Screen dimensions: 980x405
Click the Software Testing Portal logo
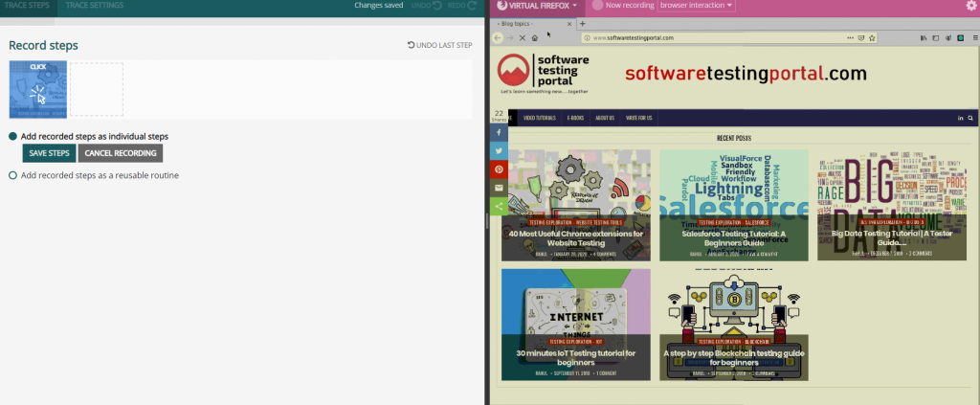click(544, 74)
